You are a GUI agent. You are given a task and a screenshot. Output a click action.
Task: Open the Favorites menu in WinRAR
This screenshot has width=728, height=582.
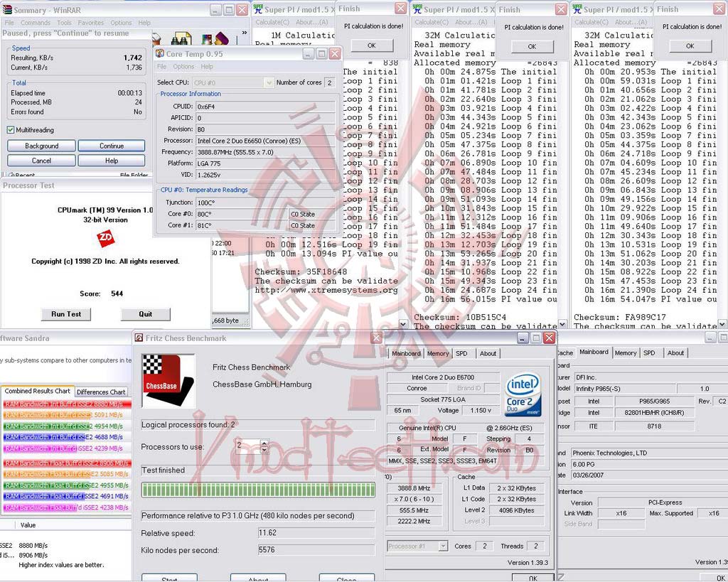pyautogui.click(x=91, y=22)
